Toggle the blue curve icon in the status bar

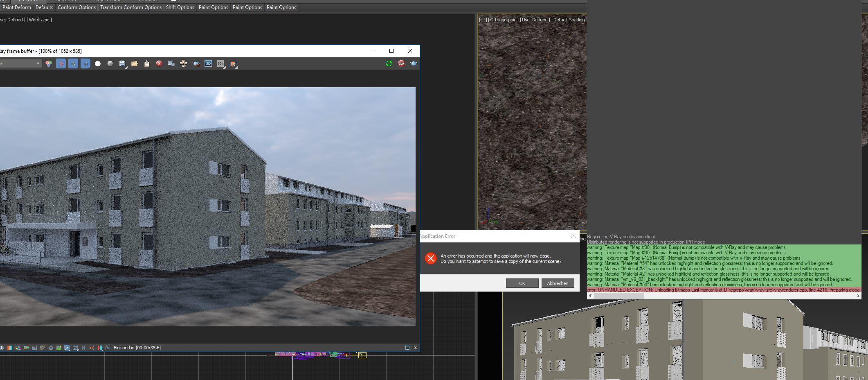pos(67,348)
